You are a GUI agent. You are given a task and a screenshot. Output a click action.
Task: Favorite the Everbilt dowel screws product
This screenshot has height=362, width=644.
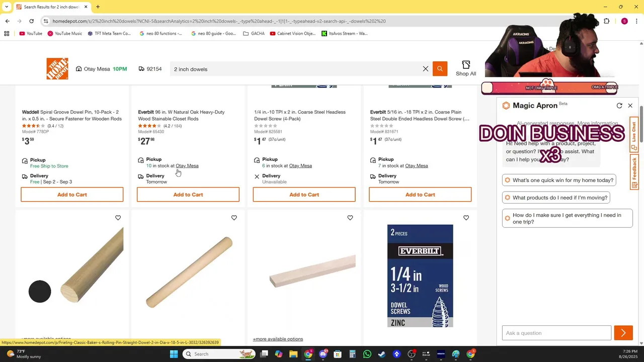click(x=466, y=218)
